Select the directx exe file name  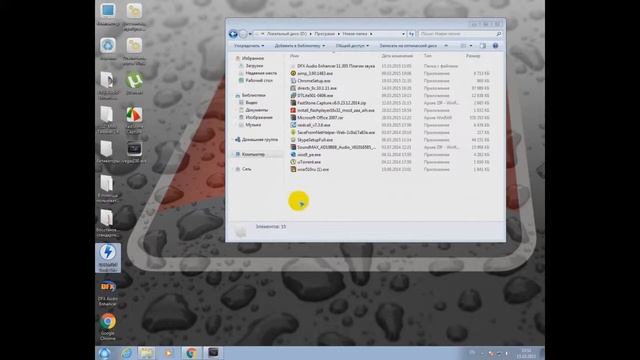317,88
